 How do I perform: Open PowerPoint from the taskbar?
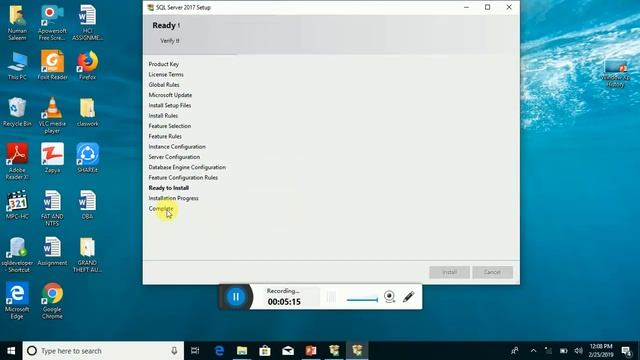(x=311, y=351)
